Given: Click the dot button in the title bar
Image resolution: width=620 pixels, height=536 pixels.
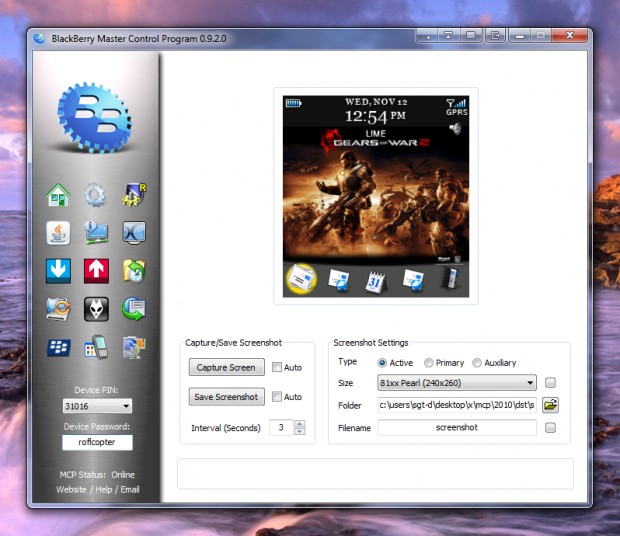Looking at the screenshot, I should pos(427,36).
